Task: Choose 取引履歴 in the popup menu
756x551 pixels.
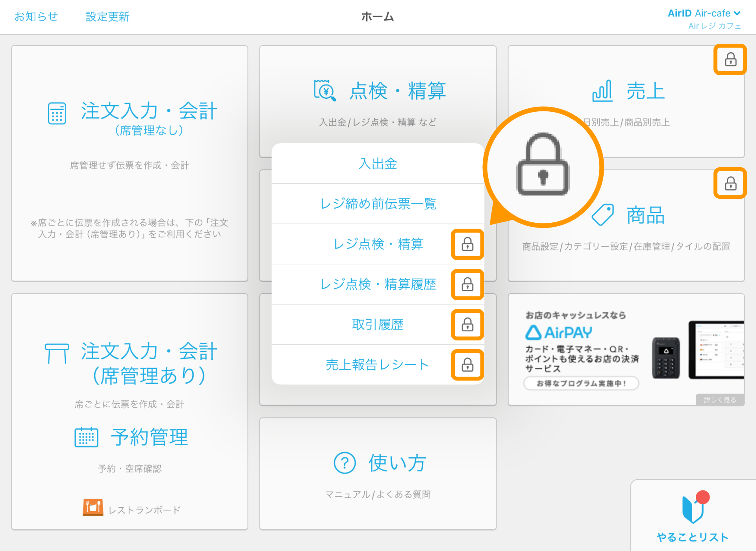Action: point(378,325)
